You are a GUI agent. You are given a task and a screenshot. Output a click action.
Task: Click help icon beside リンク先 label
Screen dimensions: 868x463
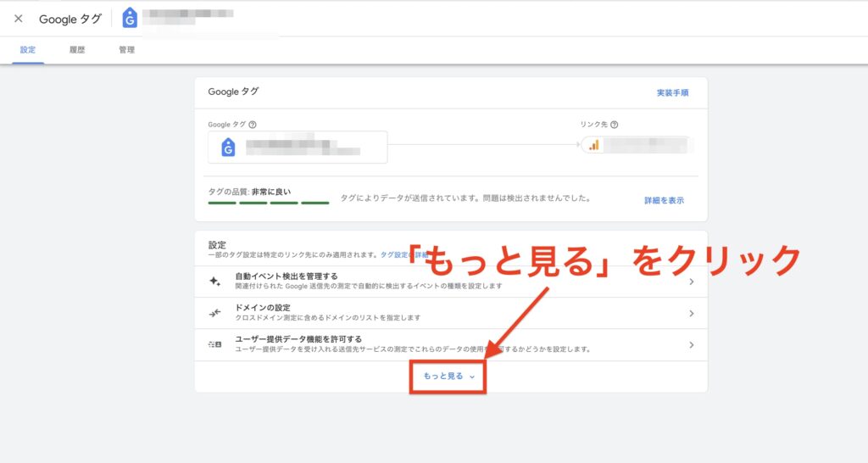coord(614,124)
